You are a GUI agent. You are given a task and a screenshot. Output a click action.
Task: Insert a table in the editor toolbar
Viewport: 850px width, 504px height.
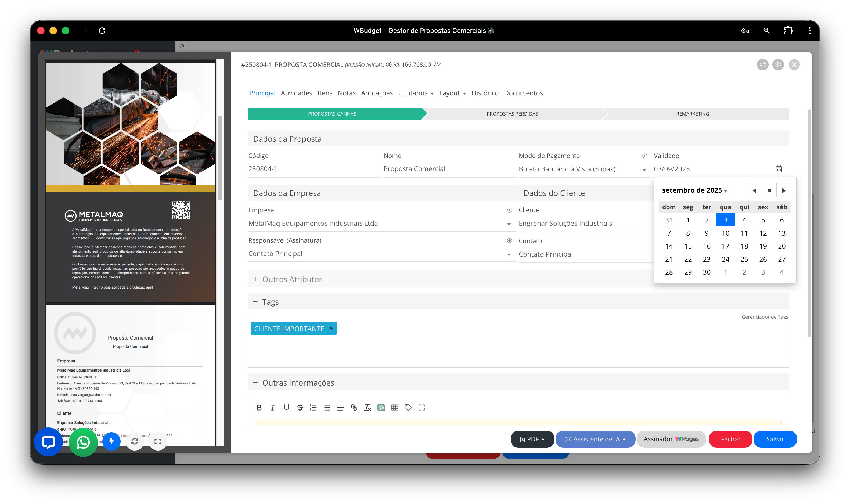click(x=394, y=408)
